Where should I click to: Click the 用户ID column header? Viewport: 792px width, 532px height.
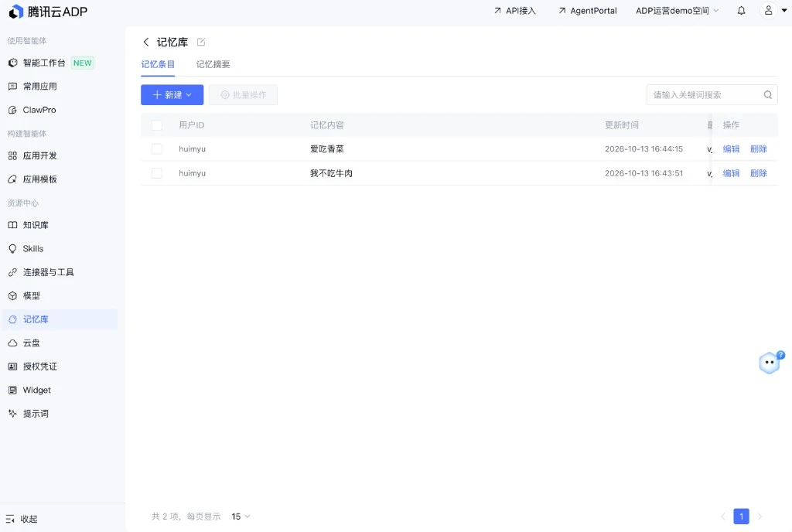click(x=192, y=125)
